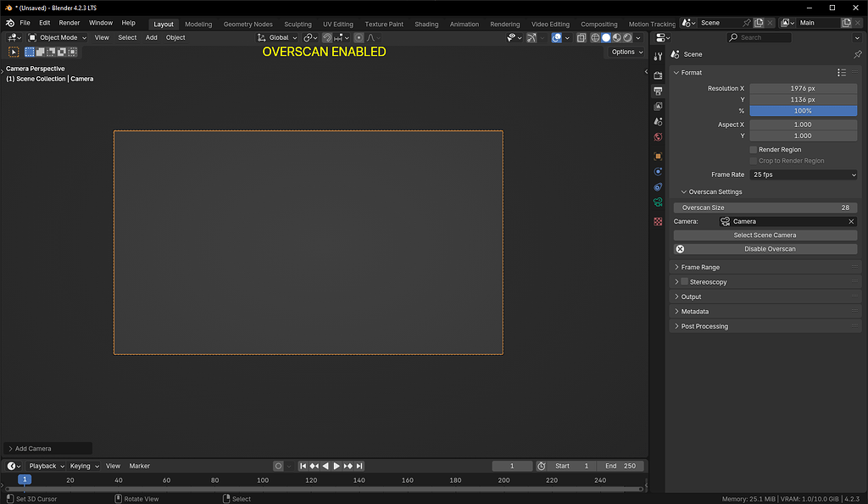Viewport: 868px width, 504px height.
Task: Open the View Layer properties tab icon
Action: click(658, 106)
